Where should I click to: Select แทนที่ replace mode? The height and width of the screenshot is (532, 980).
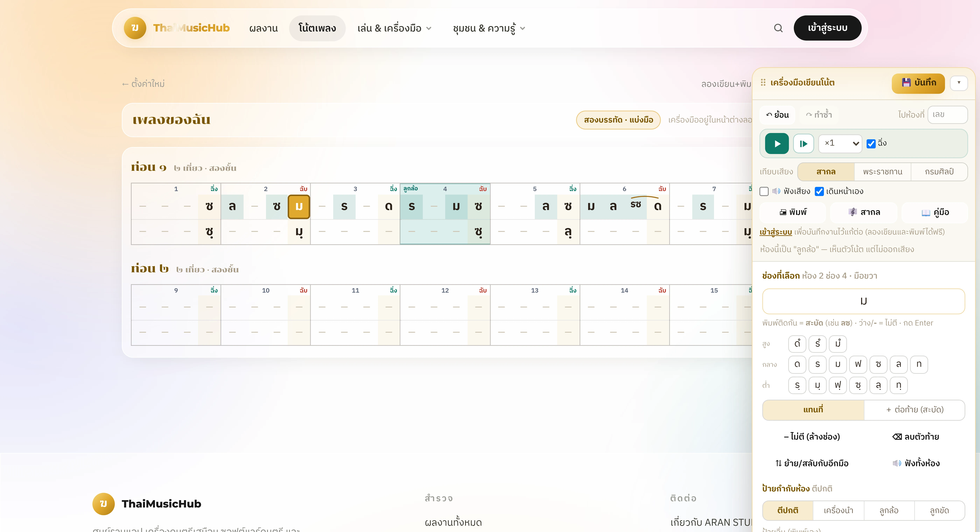pyautogui.click(x=813, y=409)
